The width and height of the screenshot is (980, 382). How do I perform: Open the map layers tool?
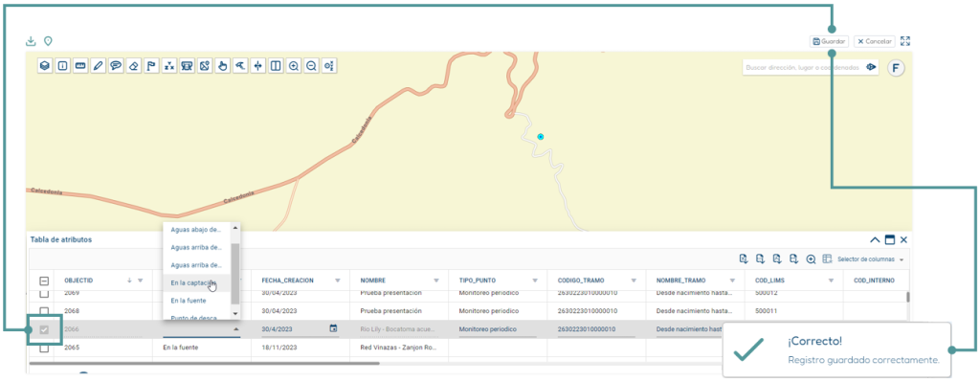[x=45, y=66]
